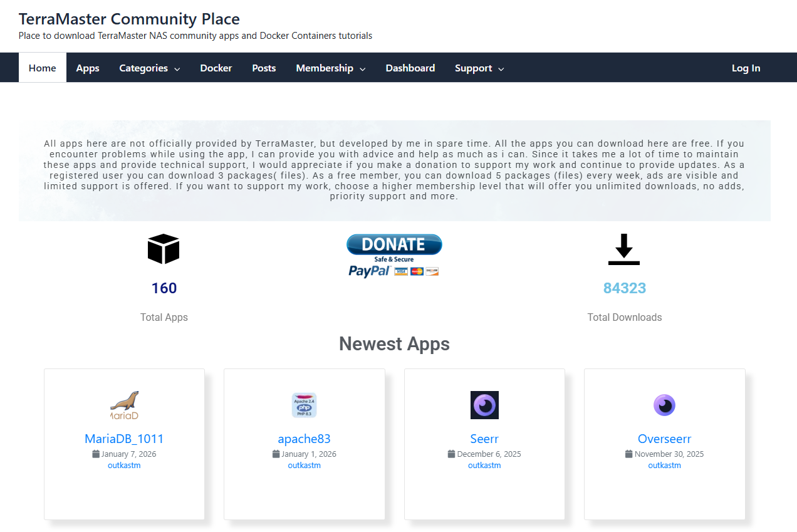
Task: Click the download arrow Total Downloads icon
Action: [624, 249]
